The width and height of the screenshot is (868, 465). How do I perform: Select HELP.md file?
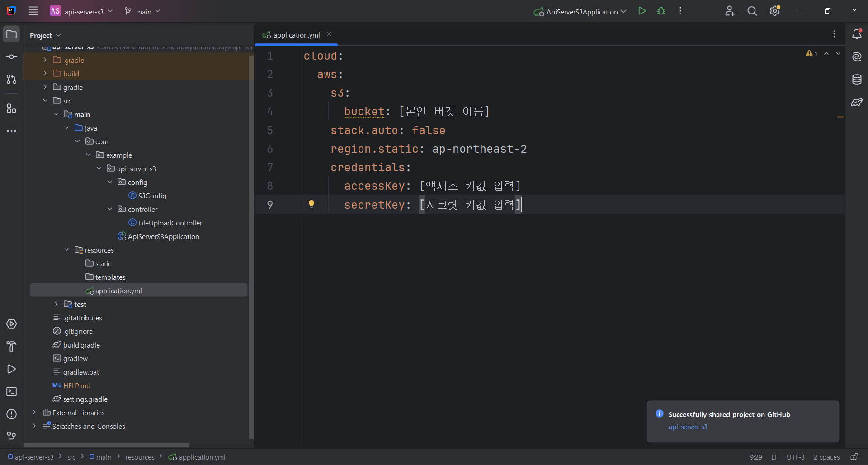click(x=71, y=385)
